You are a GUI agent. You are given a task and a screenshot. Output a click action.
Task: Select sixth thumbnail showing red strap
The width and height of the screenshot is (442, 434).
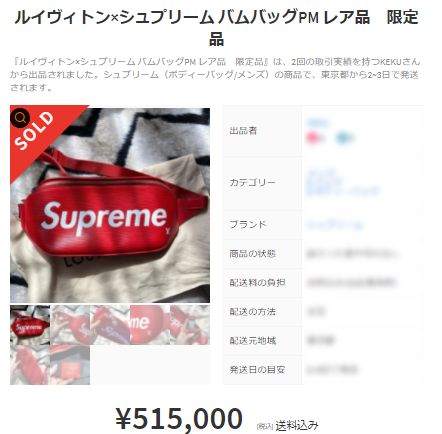(x=30, y=365)
